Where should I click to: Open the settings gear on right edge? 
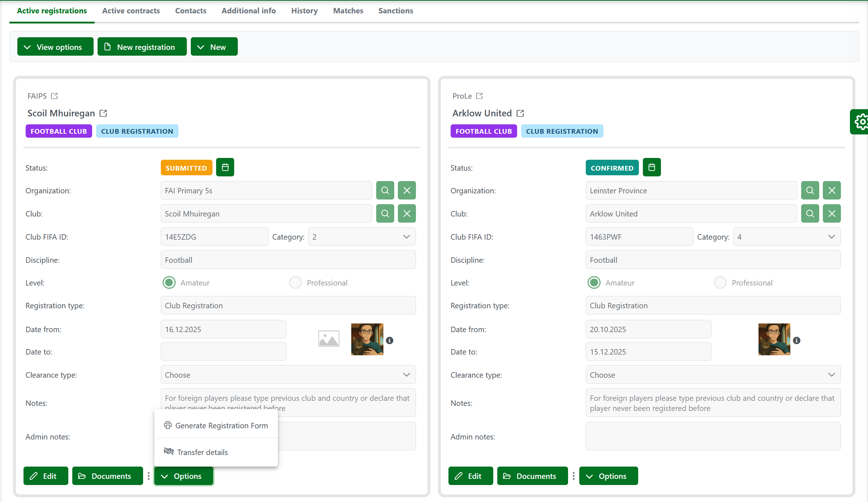[861, 122]
